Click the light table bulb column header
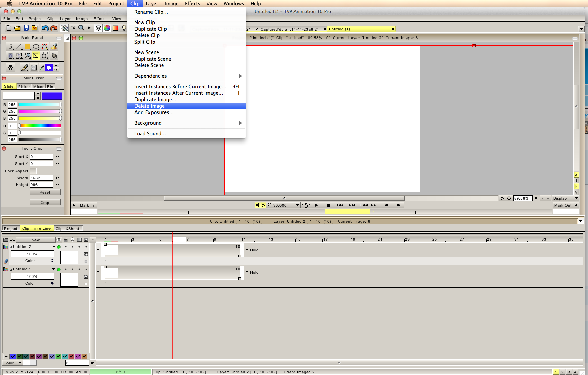 point(72,240)
